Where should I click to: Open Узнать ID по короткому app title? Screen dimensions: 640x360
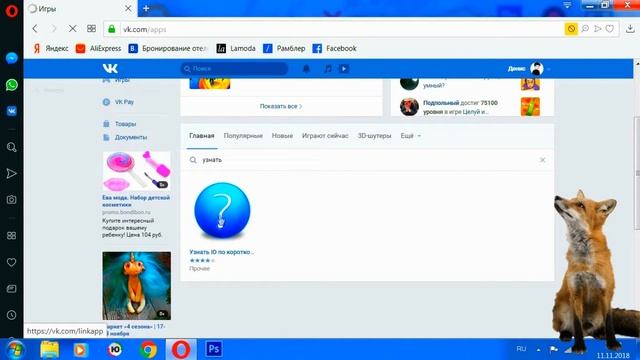coord(221,252)
